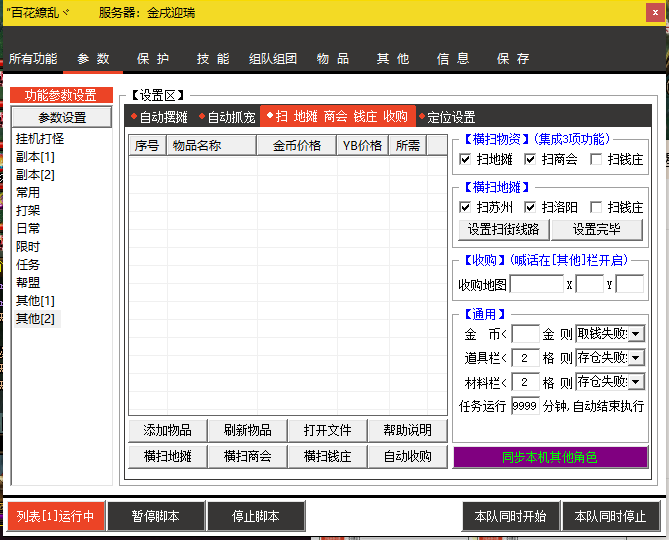Select 其他[1] in the sidebar list
Viewport: 669px width, 540px height.
(35, 300)
